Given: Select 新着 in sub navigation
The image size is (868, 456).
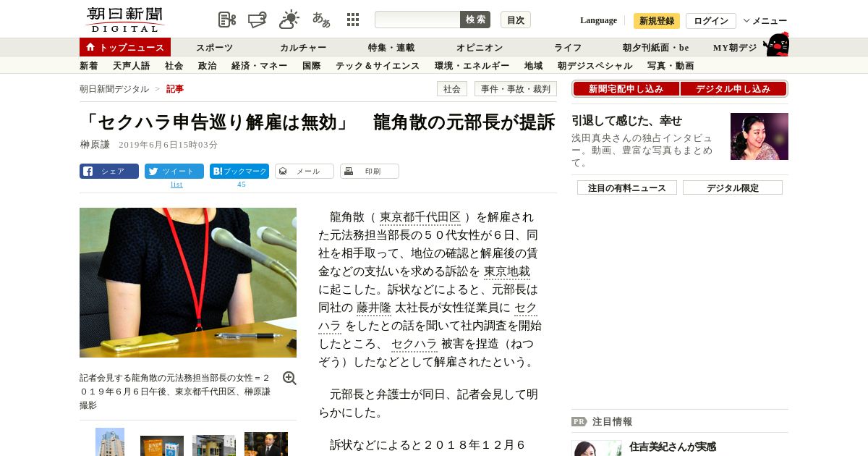Looking at the screenshot, I should point(89,66).
